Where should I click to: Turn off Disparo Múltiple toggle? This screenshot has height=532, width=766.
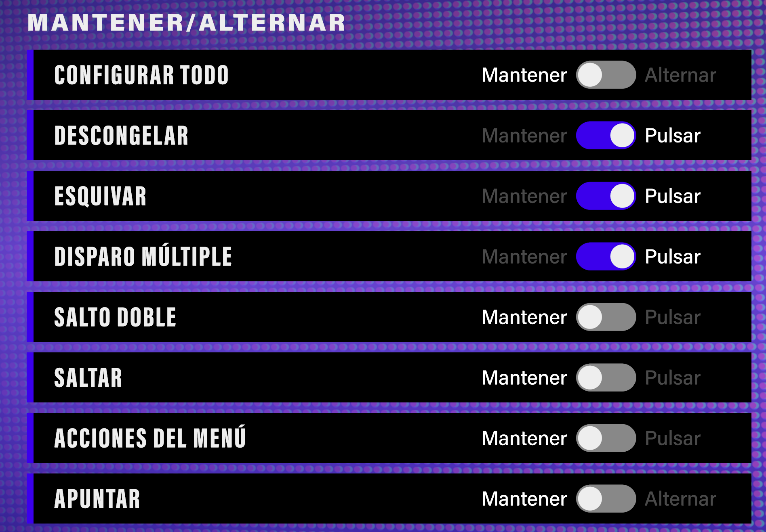coord(606,257)
